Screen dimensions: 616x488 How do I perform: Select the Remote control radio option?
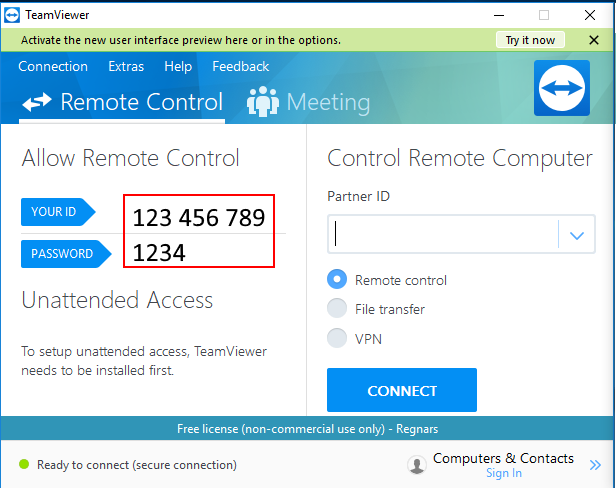[337, 279]
